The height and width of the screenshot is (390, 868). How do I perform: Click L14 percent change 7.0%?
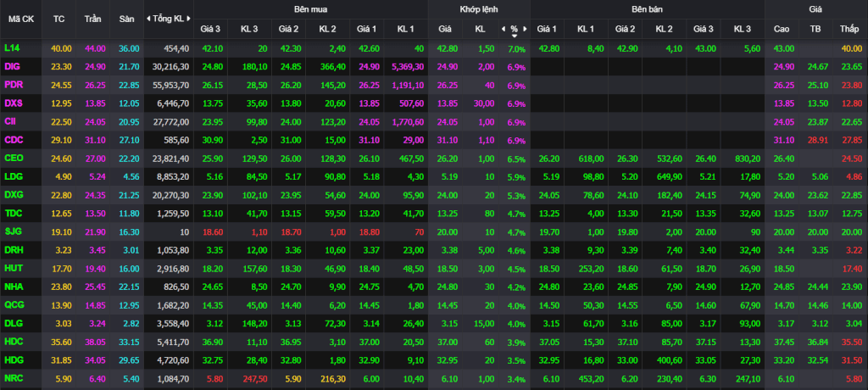(515, 49)
